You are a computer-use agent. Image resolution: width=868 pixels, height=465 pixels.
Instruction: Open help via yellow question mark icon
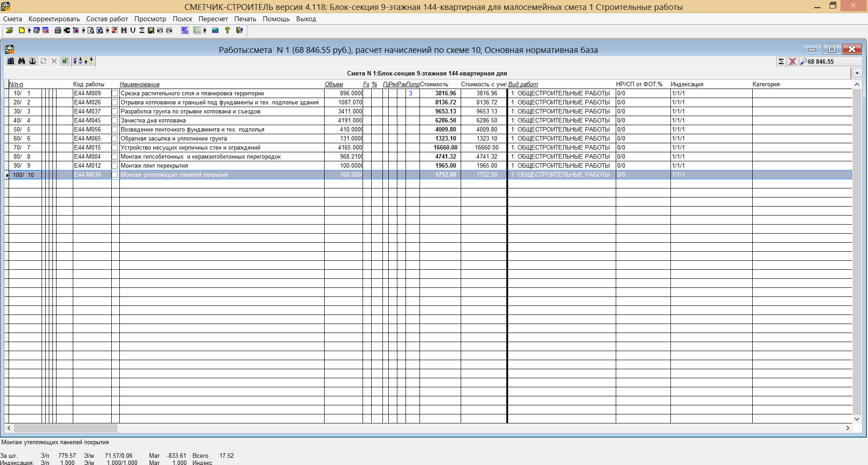(x=227, y=30)
